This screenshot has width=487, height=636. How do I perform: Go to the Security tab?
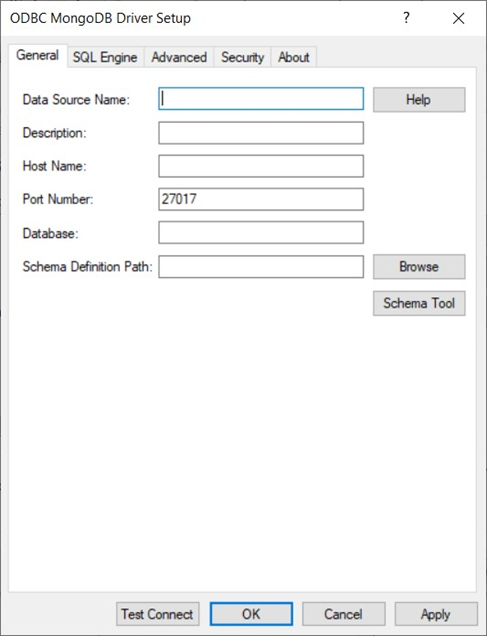[x=242, y=57]
